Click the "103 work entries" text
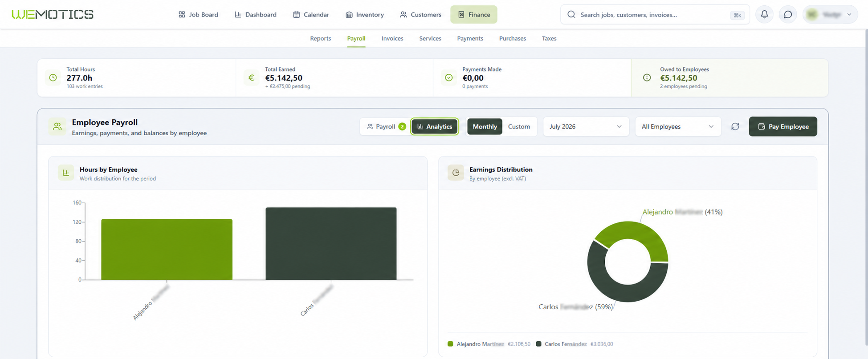The width and height of the screenshot is (868, 359). pos(85,86)
